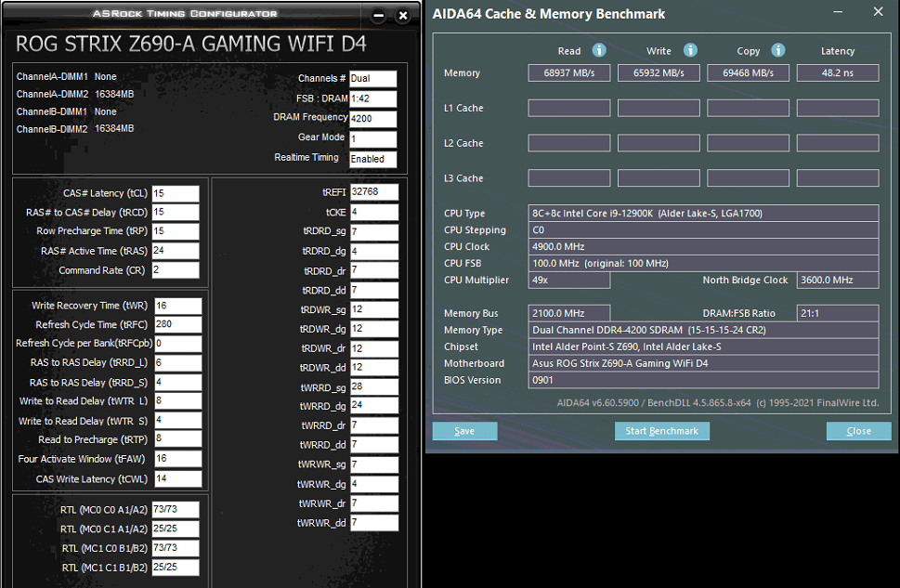Select the tWTR_S value field
Viewport: 900px width, 588px height.
(x=178, y=420)
